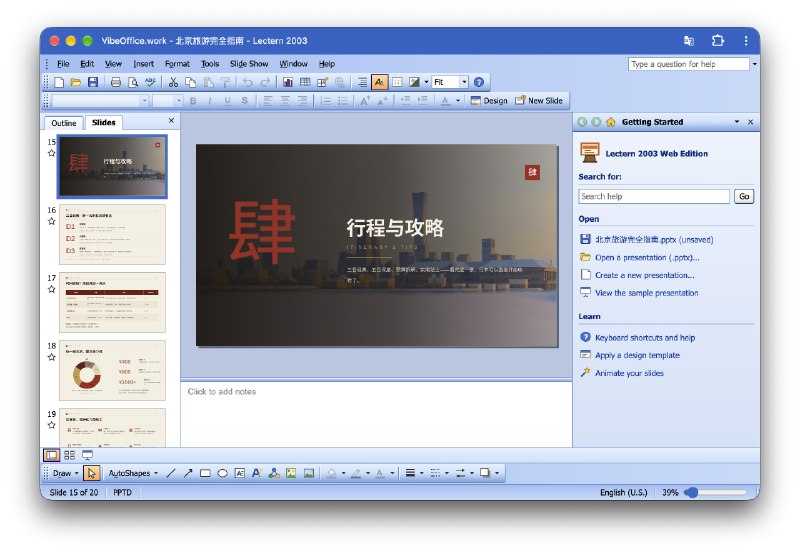The height and width of the screenshot is (553, 800).
Task: Select the Arrow drawing tool
Action: (188, 473)
